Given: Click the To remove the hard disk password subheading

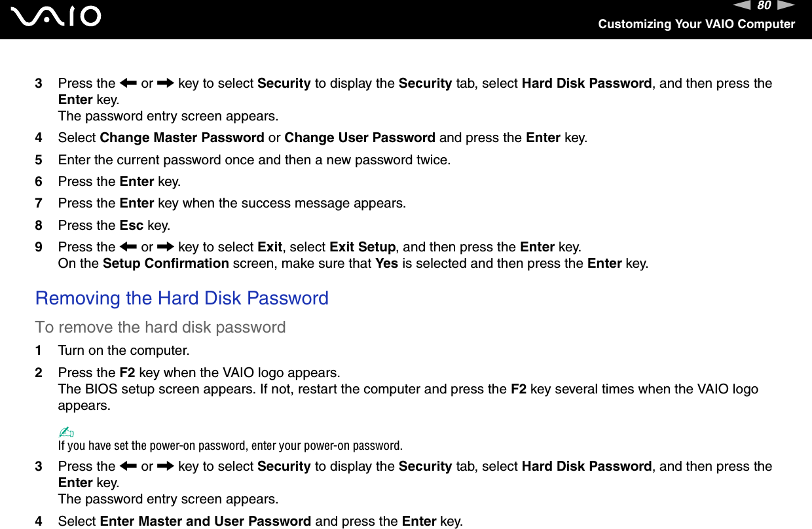Looking at the screenshot, I should [160, 327].
